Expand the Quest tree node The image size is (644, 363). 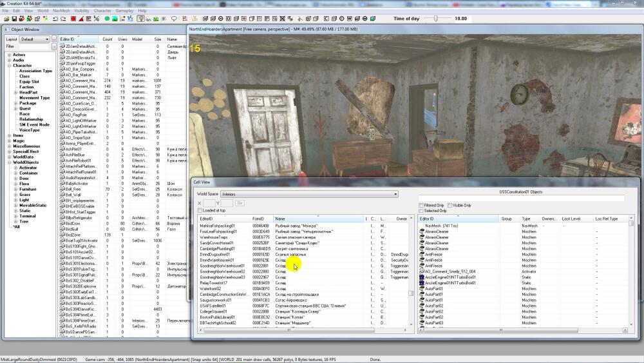pos(16,108)
